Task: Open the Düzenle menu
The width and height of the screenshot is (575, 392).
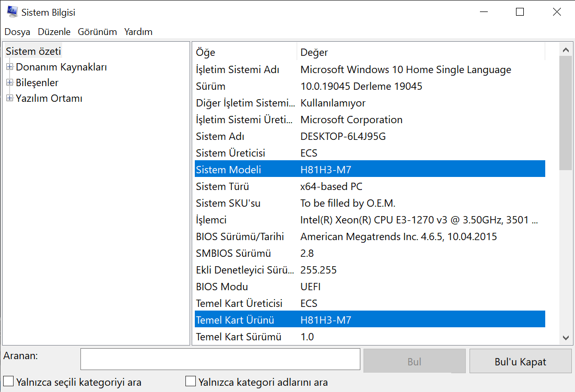Action: pos(54,32)
